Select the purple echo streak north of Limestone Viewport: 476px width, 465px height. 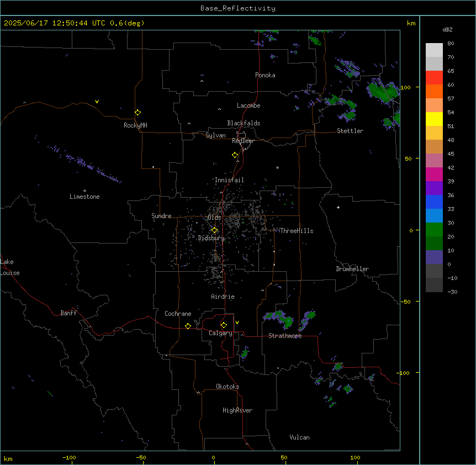[x=83, y=164]
